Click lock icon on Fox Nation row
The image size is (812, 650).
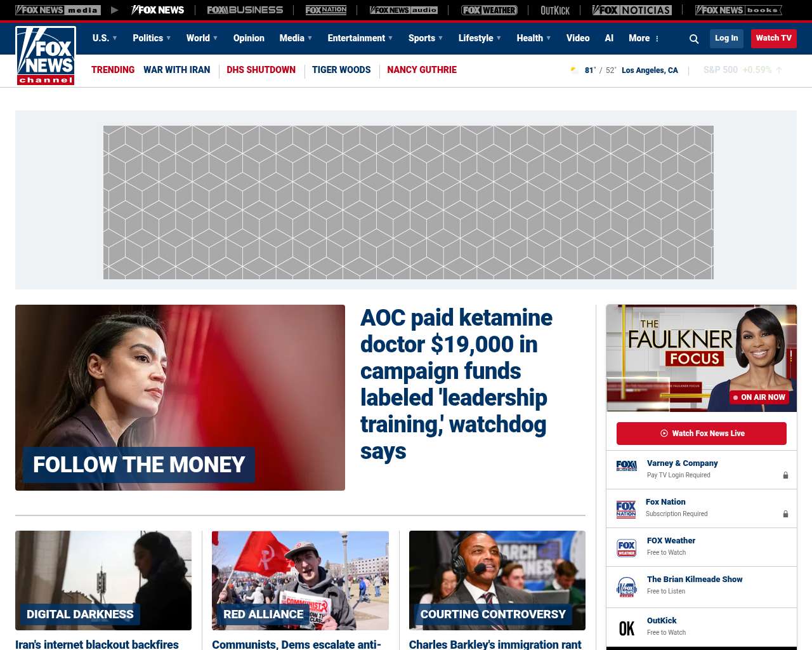[x=785, y=514]
